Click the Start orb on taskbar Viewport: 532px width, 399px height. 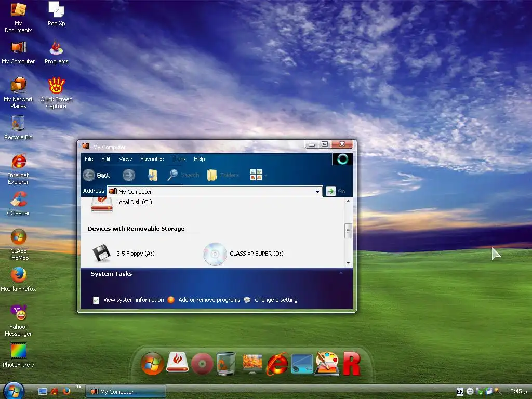(x=14, y=390)
